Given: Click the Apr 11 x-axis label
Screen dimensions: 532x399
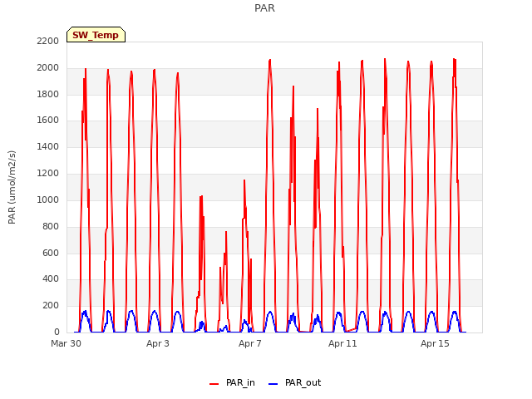Looking at the screenshot, I should pos(342,343).
